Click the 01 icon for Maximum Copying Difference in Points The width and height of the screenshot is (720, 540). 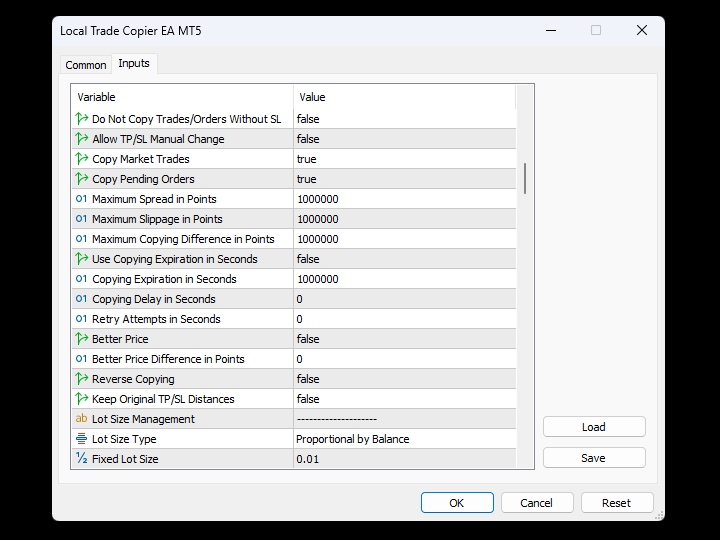pyautogui.click(x=81, y=239)
